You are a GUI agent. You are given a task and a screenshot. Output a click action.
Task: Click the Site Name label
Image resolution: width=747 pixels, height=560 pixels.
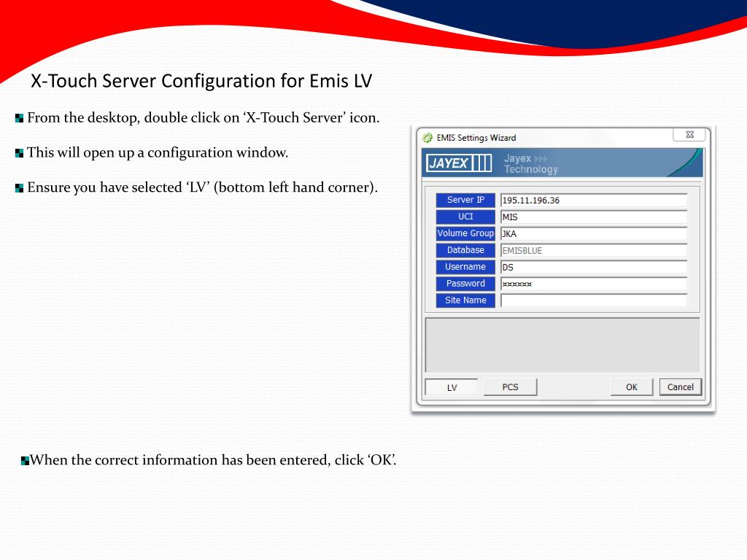click(465, 300)
